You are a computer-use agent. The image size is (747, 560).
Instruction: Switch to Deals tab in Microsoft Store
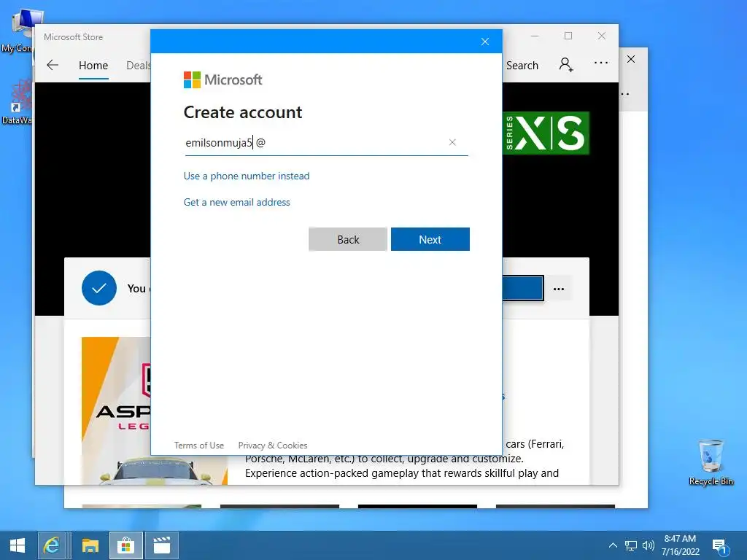click(x=138, y=65)
